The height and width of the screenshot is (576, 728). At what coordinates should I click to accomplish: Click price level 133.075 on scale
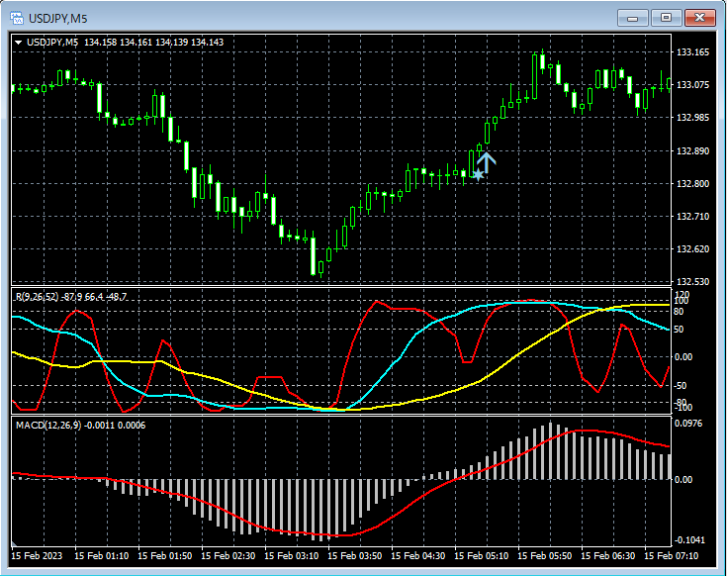pyautogui.click(x=692, y=84)
